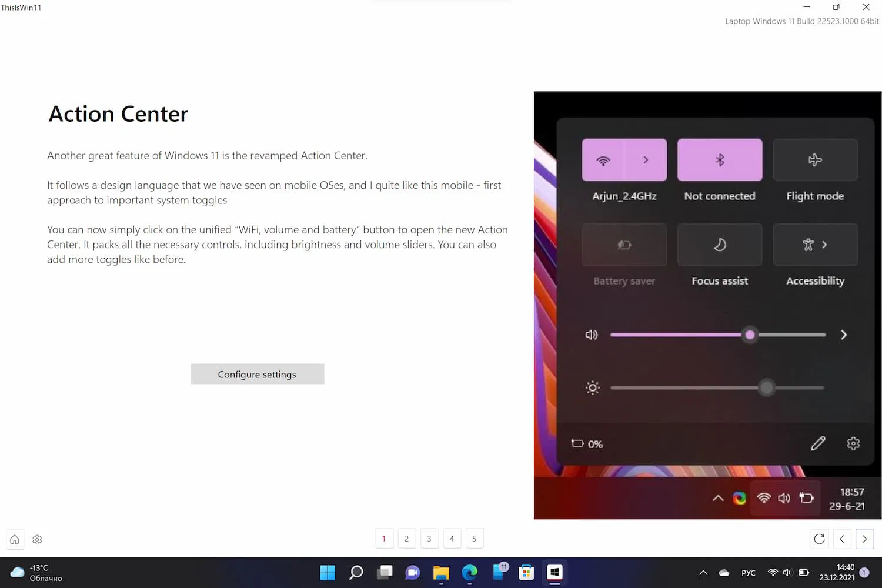Go to the ThisIsWin11 home page icon
882x588 pixels.
coord(15,539)
